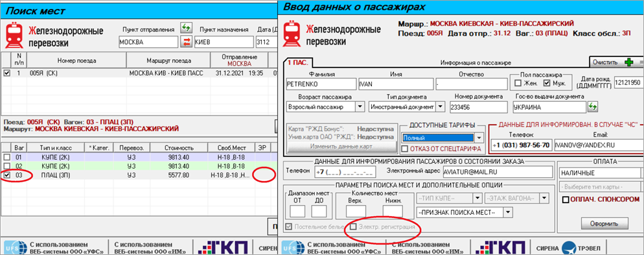Click the Оформить button
This screenshot has height=255, width=644.
point(604,224)
